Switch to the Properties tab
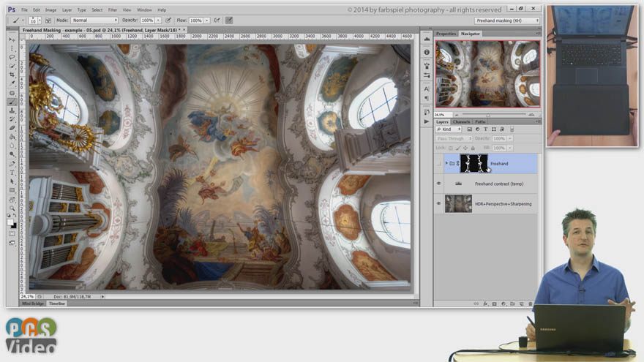 pyautogui.click(x=446, y=34)
